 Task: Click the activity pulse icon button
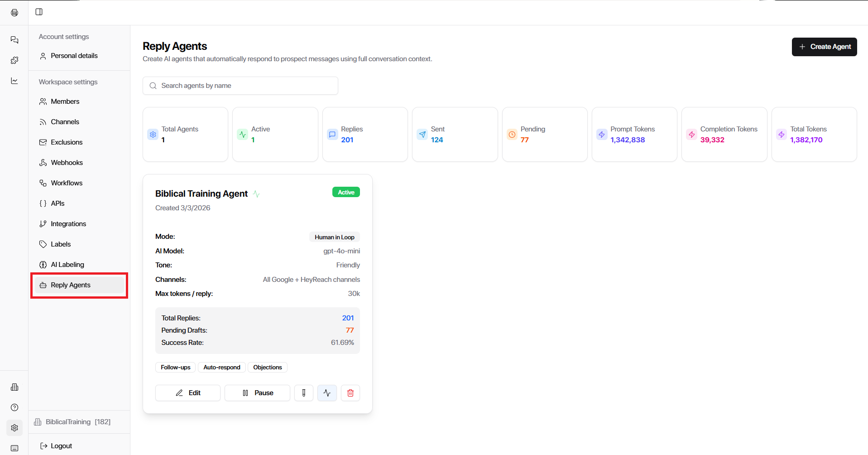pyautogui.click(x=327, y=393)
